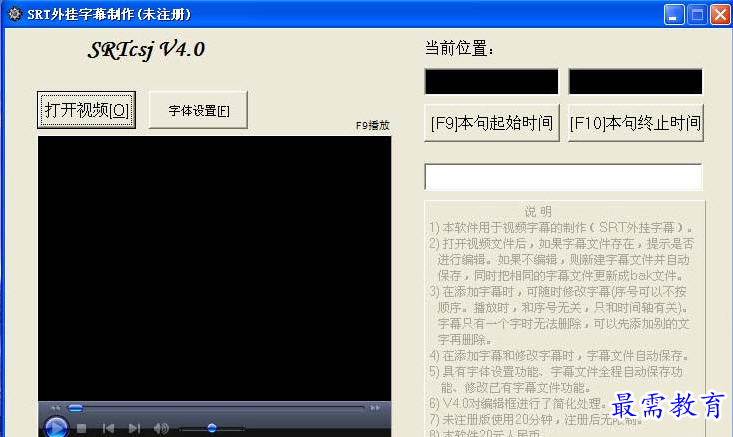
Task: Set the [F10]本句终止时间 end time
Action: click(635, 123)
